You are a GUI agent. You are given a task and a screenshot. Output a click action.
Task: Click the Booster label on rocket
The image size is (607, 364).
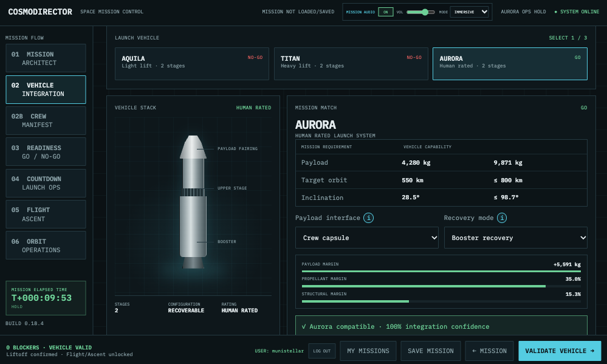pyautogui.click(x=227, y=242)
